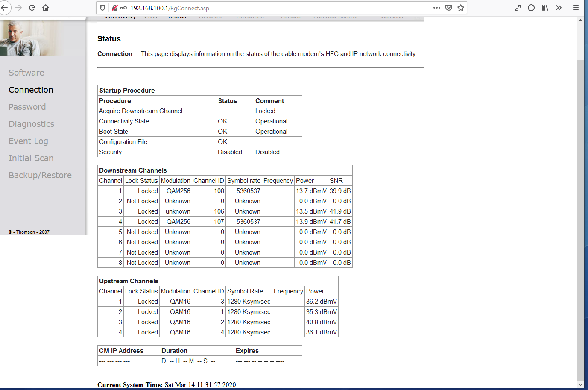Open page actions three-dot menu

point(436,8)
